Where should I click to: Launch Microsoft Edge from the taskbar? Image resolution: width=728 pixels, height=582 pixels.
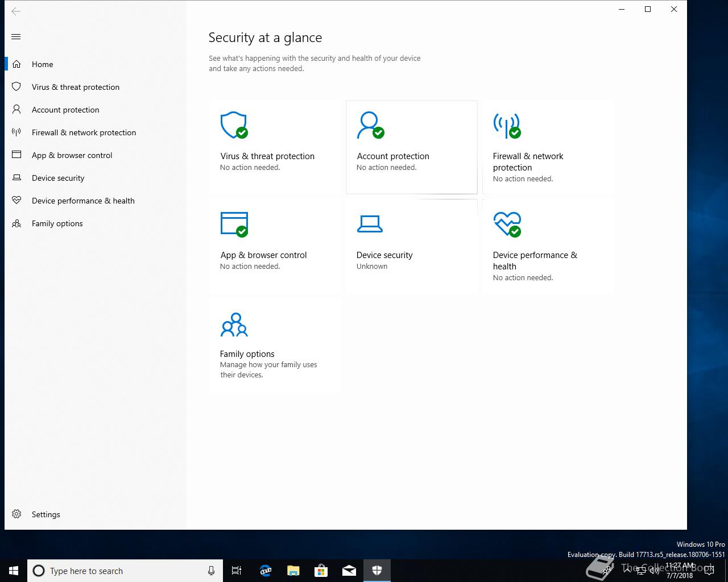(x=265, y=571)
